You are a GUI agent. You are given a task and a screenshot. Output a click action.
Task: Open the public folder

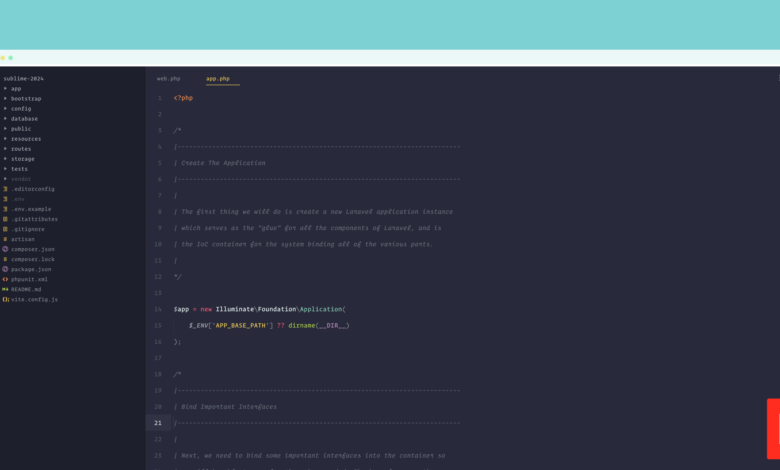point(21,128)
